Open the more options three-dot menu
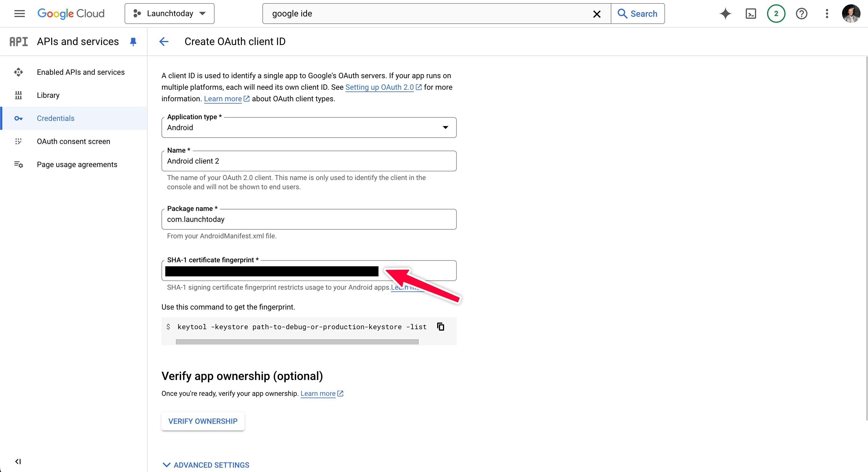The height and width of the screenshot is (472, 868). pyautogui.click(x=827, y=14)
